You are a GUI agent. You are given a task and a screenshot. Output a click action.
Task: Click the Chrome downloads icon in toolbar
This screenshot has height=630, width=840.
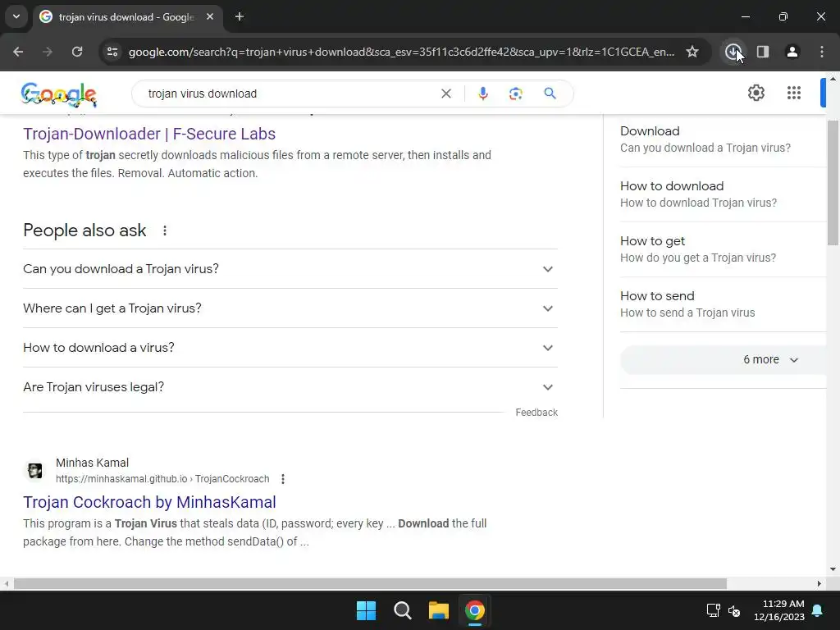733,52
